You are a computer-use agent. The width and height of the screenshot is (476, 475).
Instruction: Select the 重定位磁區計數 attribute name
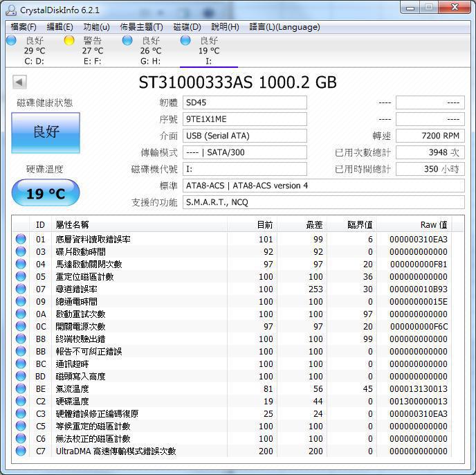coord(84,276)
